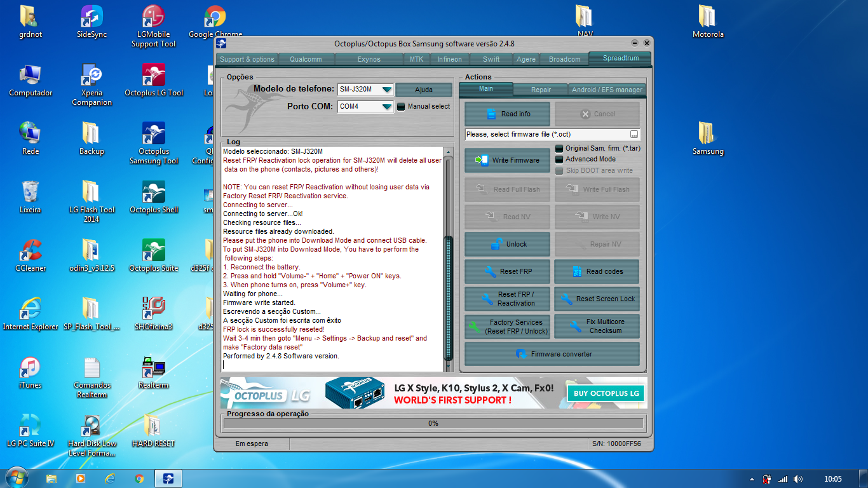The height and width of the screenshot is (488, 868).
Task: Open LG PC Suite IV shortcut
Action: 31,431
